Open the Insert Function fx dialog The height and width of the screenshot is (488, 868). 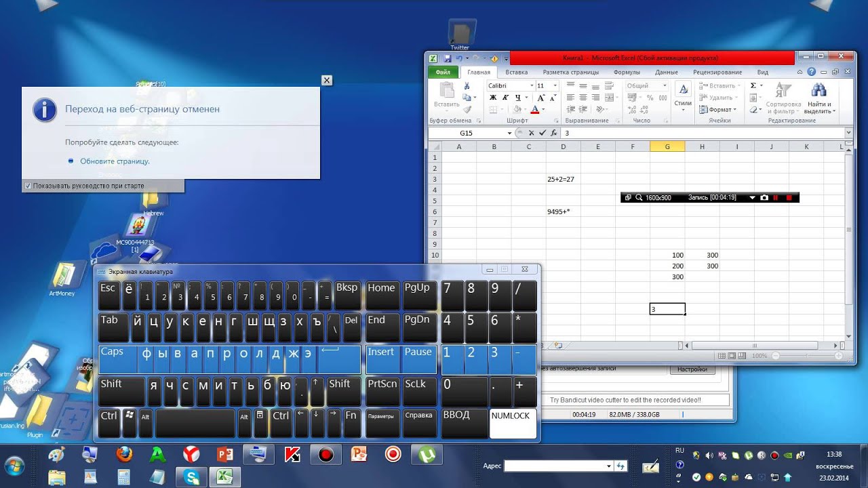click(x=554, y=133)
